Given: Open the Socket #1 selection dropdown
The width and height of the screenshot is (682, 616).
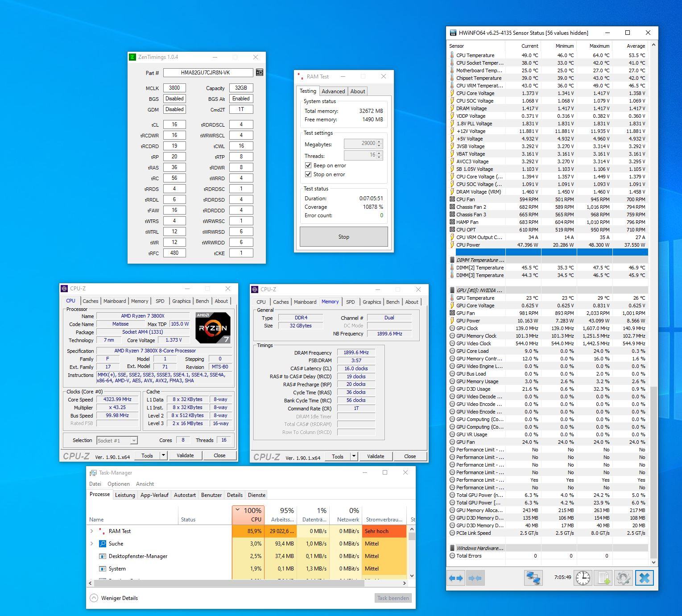Looking at the screenshot, I should (133, 440).
